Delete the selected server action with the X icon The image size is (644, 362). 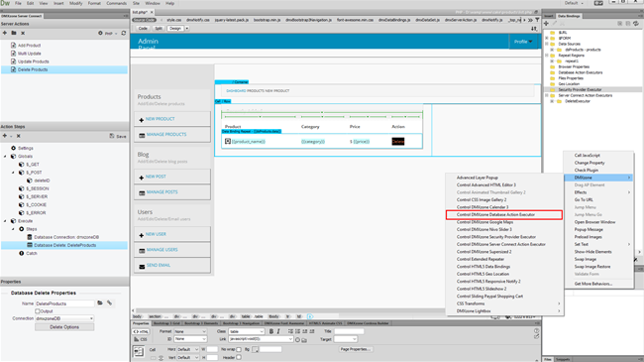(x=23, y=33)
